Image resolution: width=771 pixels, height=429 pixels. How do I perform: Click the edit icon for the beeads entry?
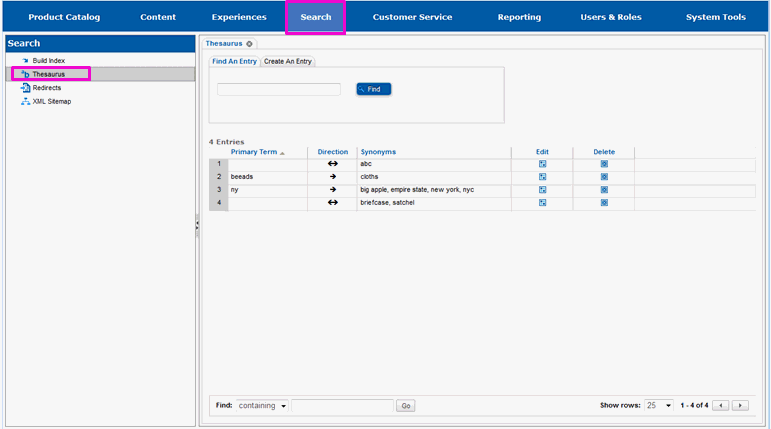[542, 177]
